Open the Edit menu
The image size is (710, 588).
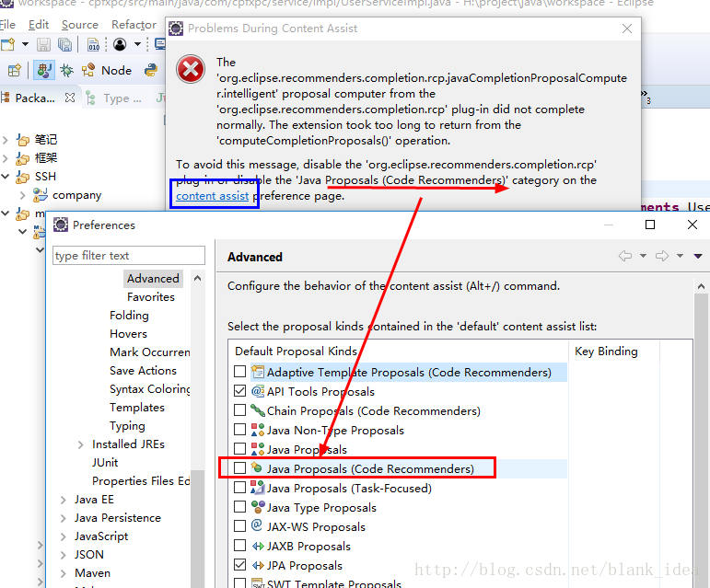(39, 25)
